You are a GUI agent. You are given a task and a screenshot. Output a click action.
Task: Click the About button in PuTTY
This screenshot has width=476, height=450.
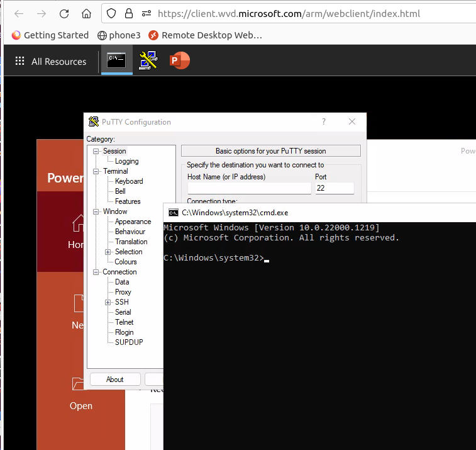(115, 380)
